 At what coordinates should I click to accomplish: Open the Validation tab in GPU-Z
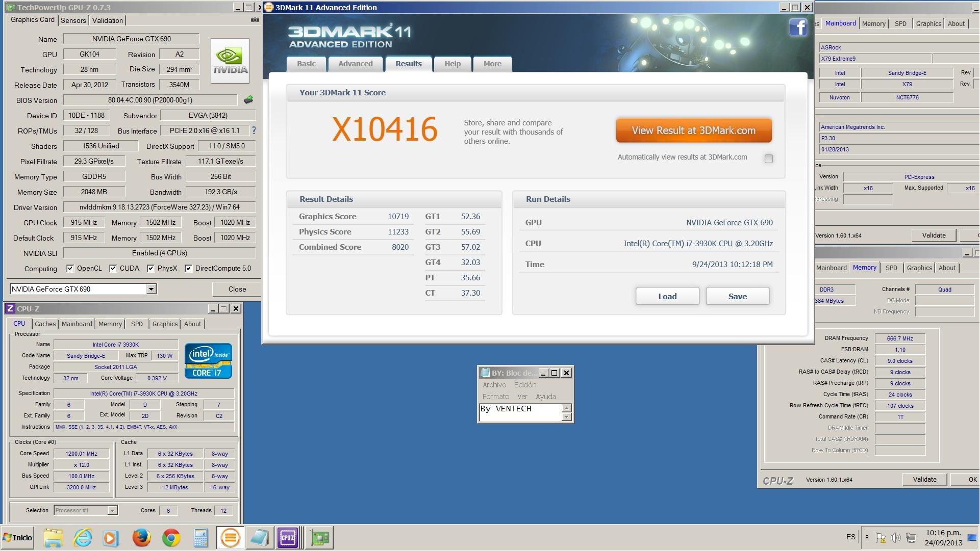(108, 20)
